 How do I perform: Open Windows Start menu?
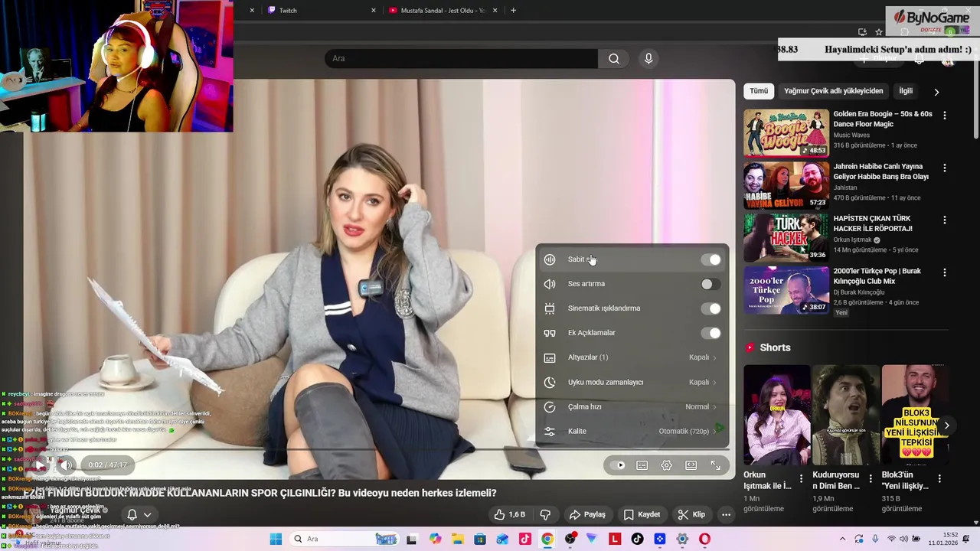tap(276, 539)
